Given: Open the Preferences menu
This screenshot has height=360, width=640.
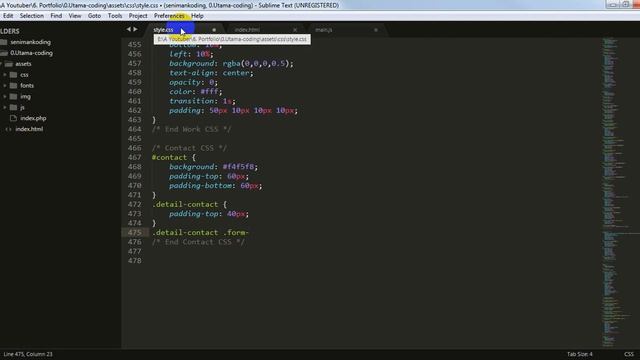Looking at the screenshot, I should tap(169, 16).
